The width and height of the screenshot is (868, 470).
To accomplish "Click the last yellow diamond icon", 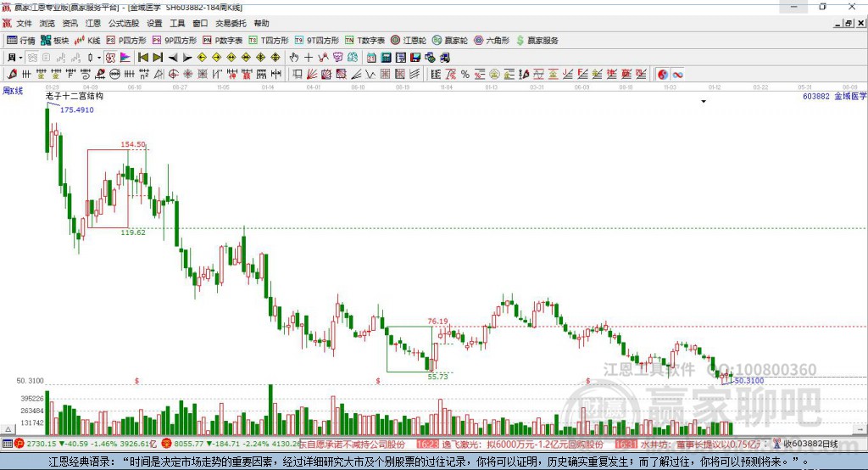I will 275,58.
